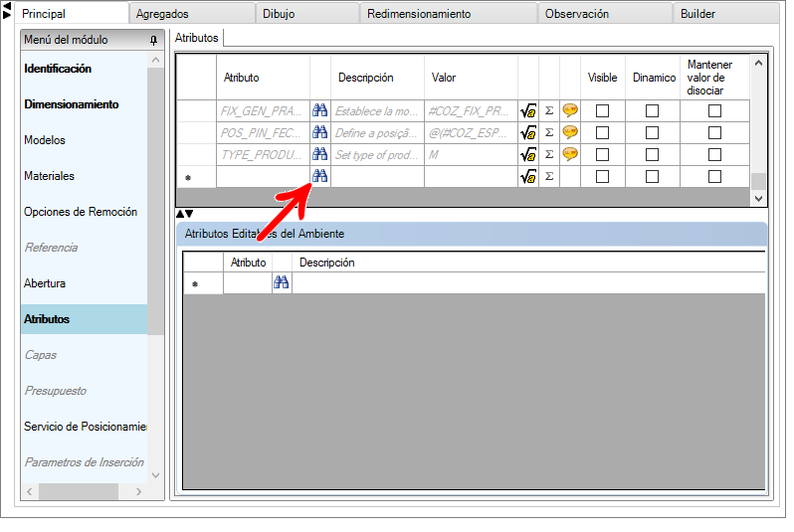This screenshot has height=532, width=794.
Task: Click binoculars icon in the new empty attribute row
Action: point(320,176)
